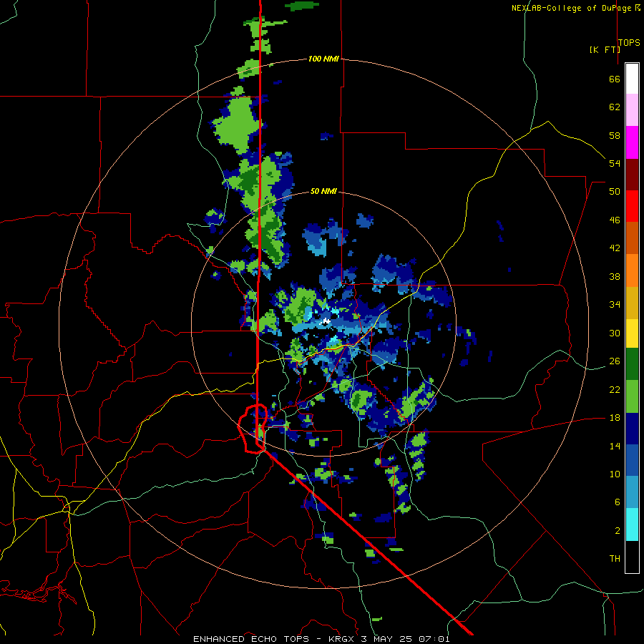Click the dark orange 46 kft swatch

[x=632, y=238]
